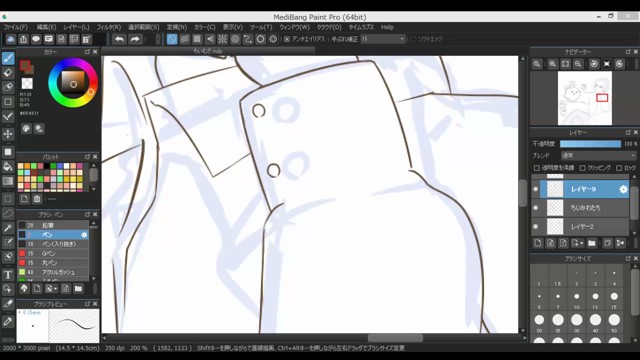Download cloud brushes in the Brush panel

point(24,289)
